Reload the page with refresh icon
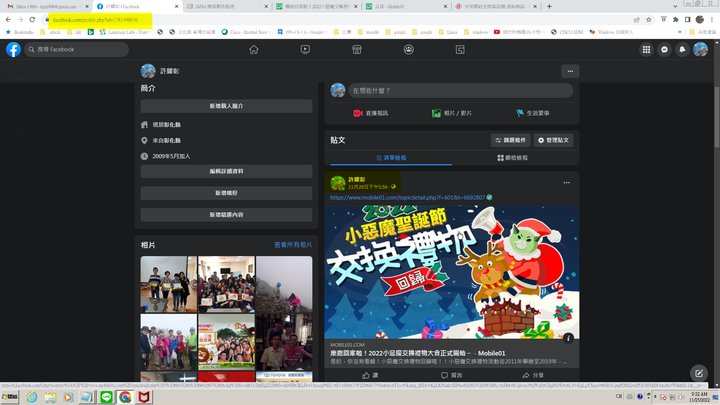720x405 pixels. click(x=32, y=20)
